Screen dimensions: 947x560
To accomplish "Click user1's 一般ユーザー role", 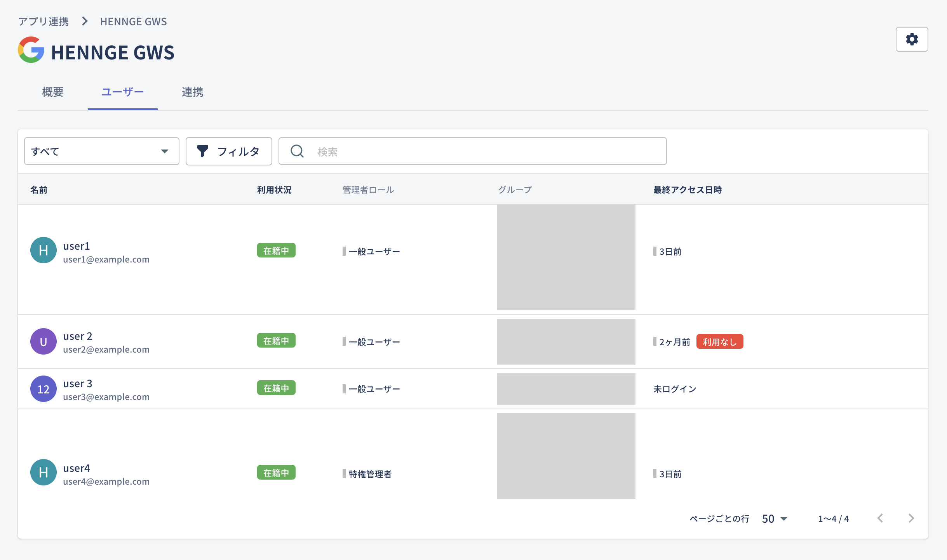I will click(x=374, y=252).
